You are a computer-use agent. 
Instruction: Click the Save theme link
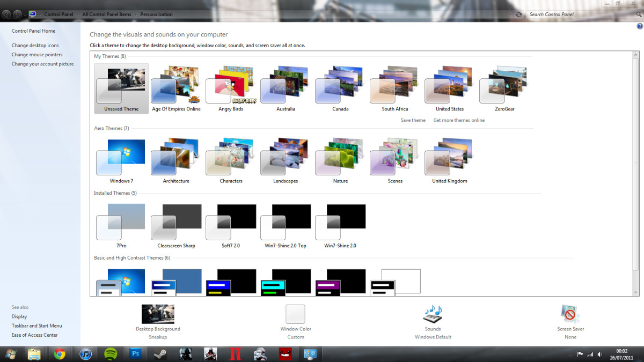pyautogui.click(x=413, y=120)
